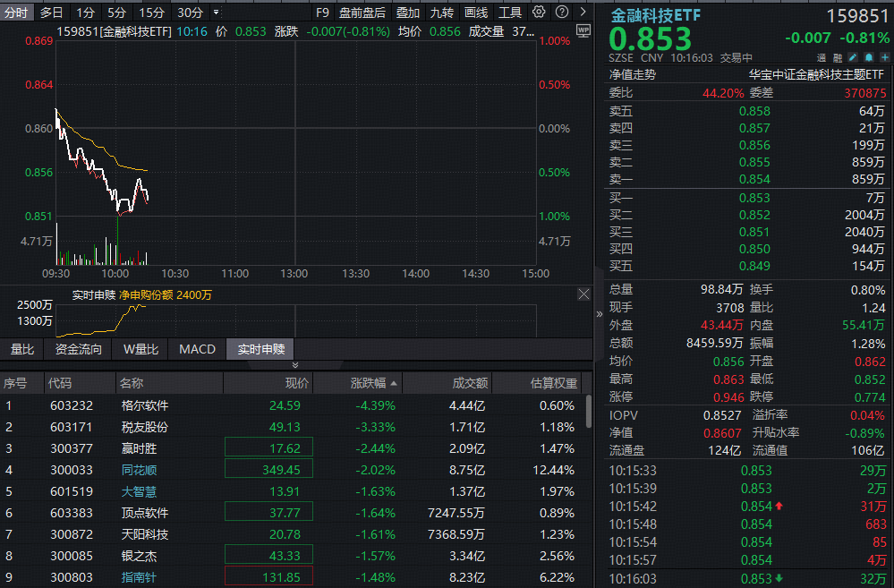Activate 画线 drawing mode
This screenshot has width=894, height=588.
click(x=477, y=13)
